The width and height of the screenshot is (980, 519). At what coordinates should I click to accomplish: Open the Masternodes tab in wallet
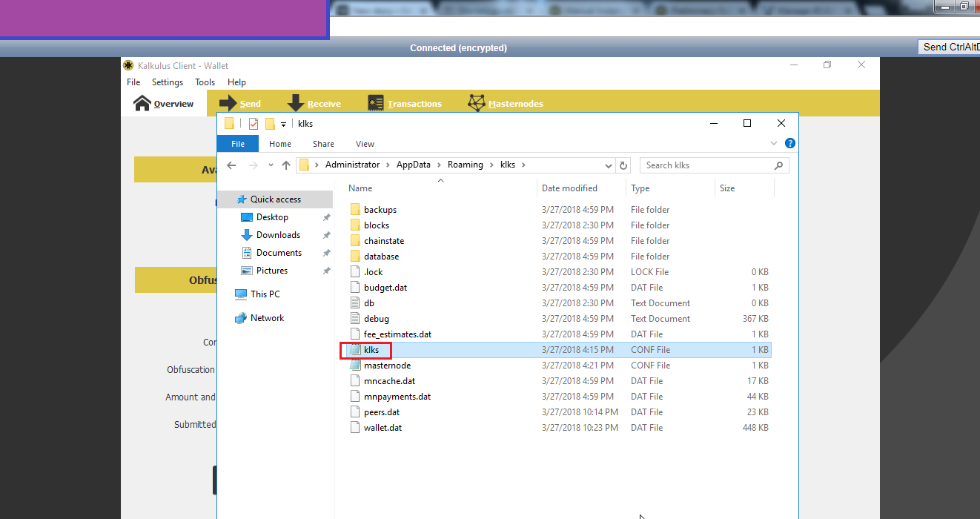(506, 104)
